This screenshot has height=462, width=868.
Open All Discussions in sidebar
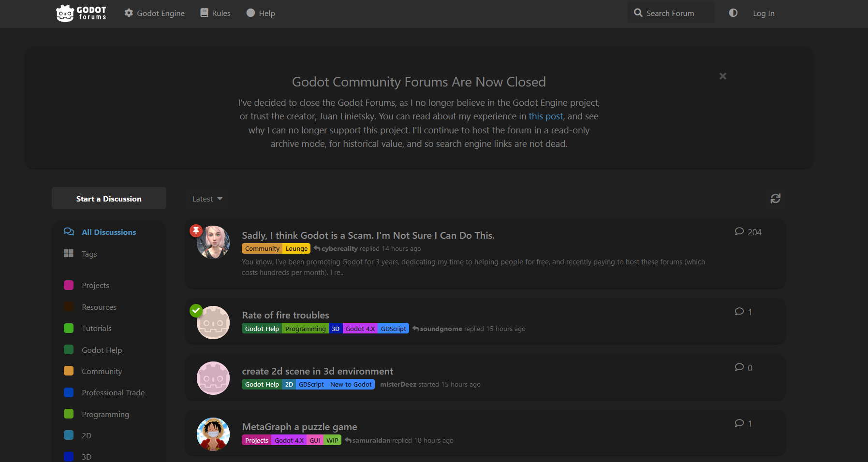click(x=109, y=232)
